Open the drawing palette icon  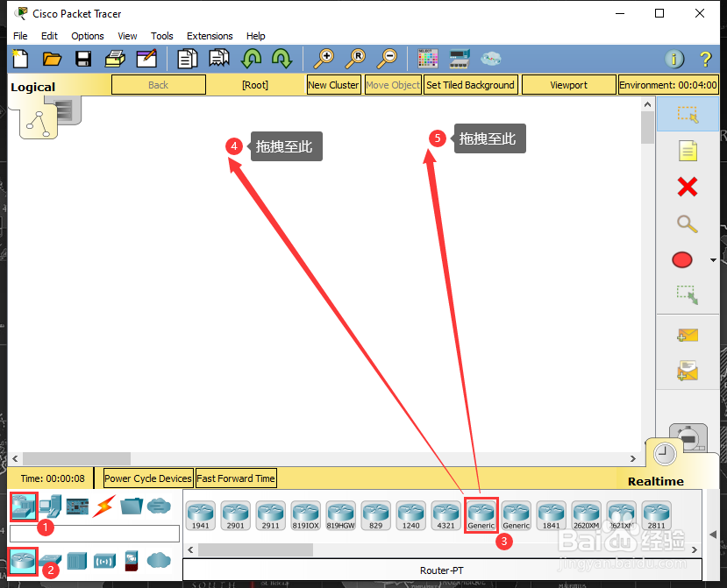[427, 59]
